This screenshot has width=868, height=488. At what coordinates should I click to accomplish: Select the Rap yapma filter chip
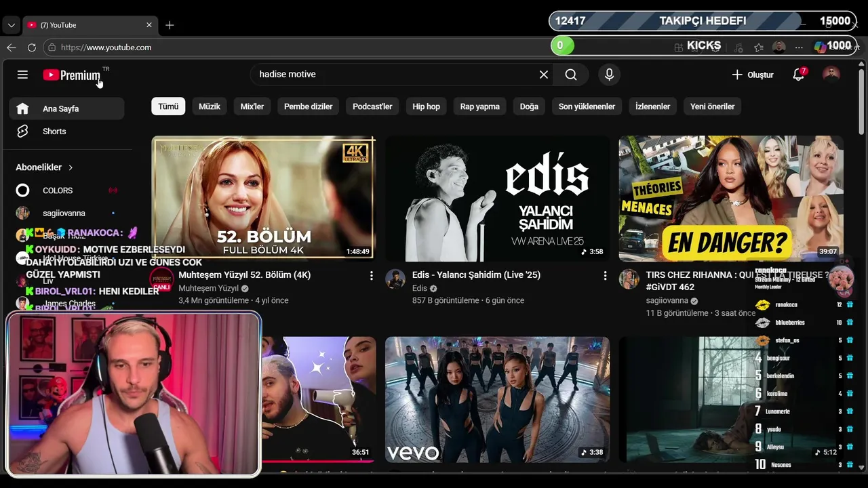click(480, 106)
